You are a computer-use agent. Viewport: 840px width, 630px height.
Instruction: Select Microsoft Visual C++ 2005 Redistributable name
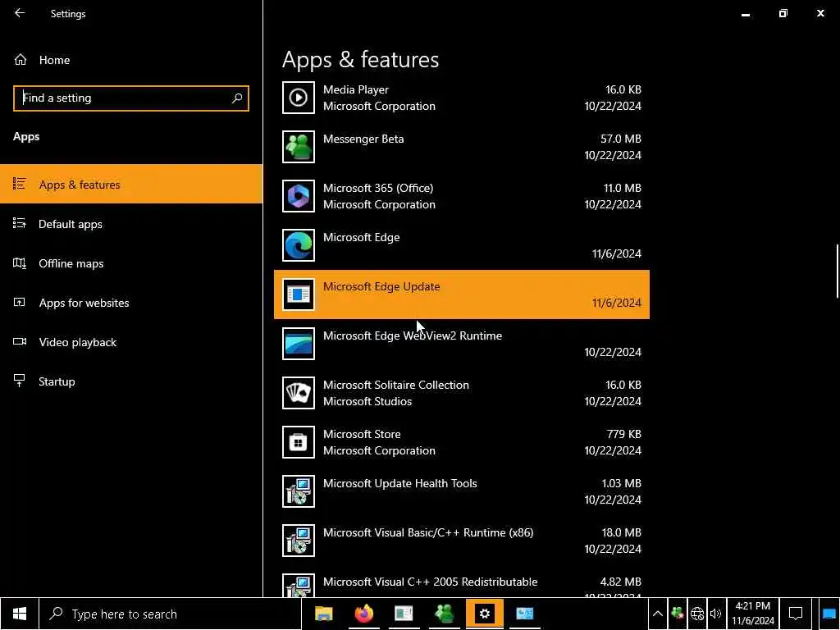[x=430, y=582]
